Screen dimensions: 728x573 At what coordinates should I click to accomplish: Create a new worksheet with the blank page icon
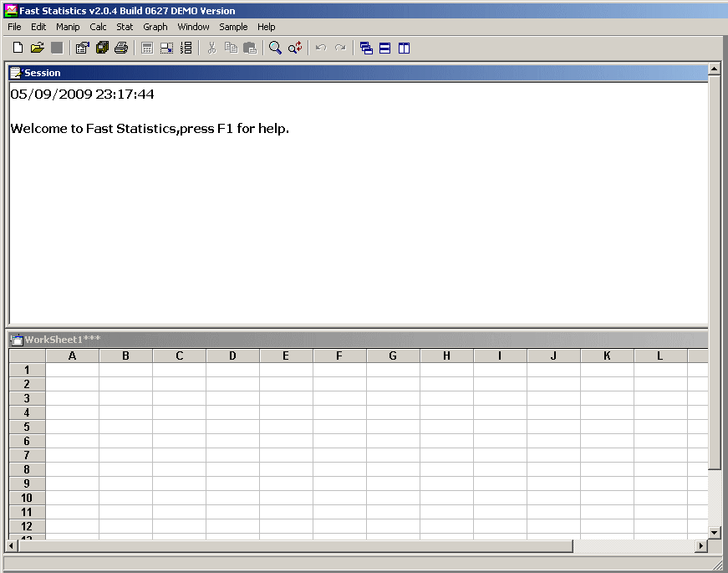18,48
